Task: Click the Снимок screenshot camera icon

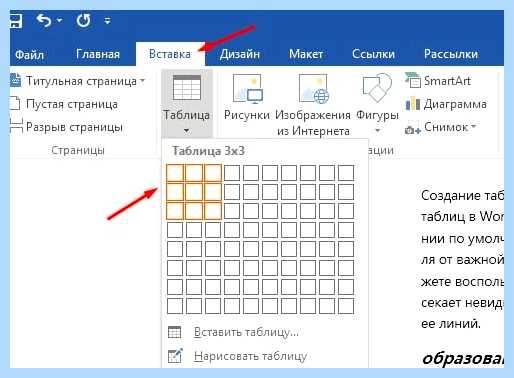Action: [413, 128]
